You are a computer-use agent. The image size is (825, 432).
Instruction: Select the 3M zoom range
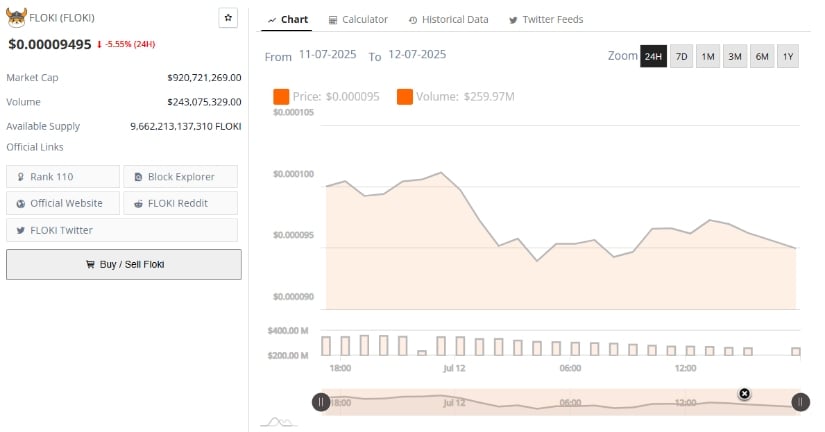(x=735, y=56)
